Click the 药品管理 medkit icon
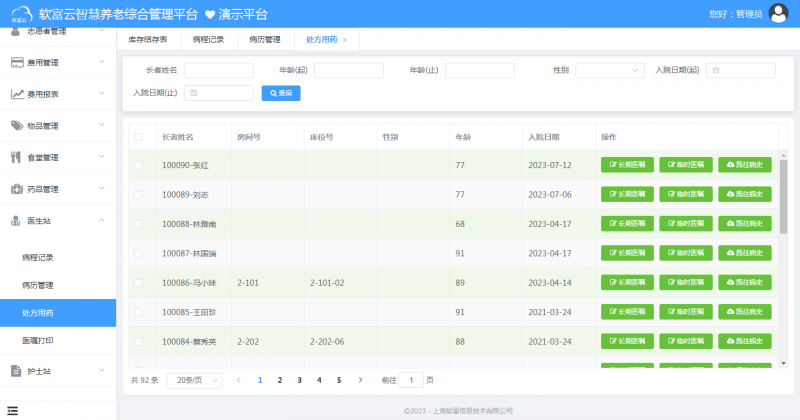Viewport: 800px width, 420px height. [17, 189]
